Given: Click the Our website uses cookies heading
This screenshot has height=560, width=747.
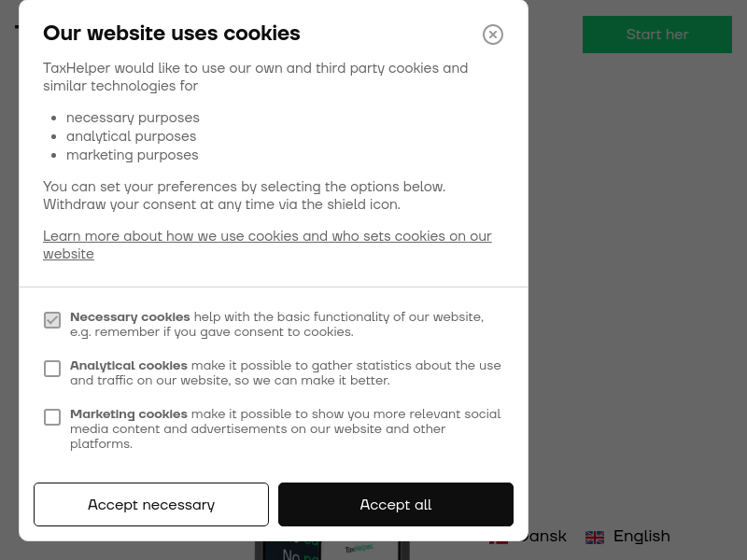Looking at the screenshot, I should [172, 34].
